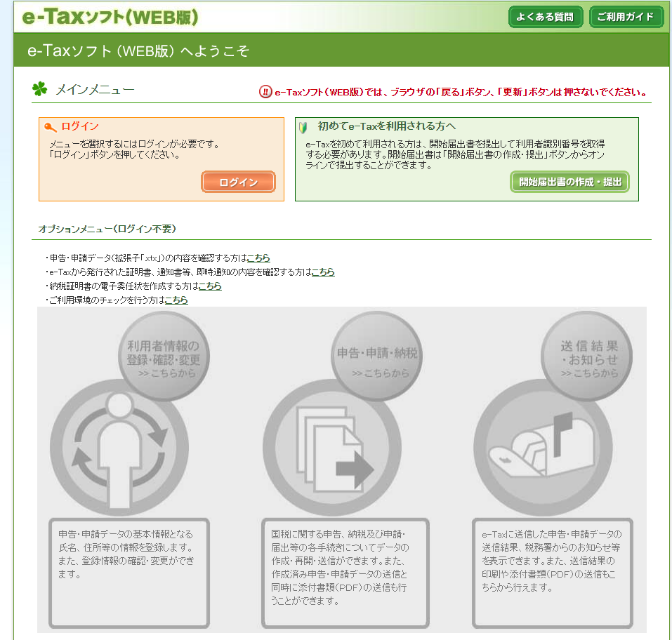Open 利用者情報の登録・確認・変更 circle badge
672x640 pixels.
click(164, 358)
